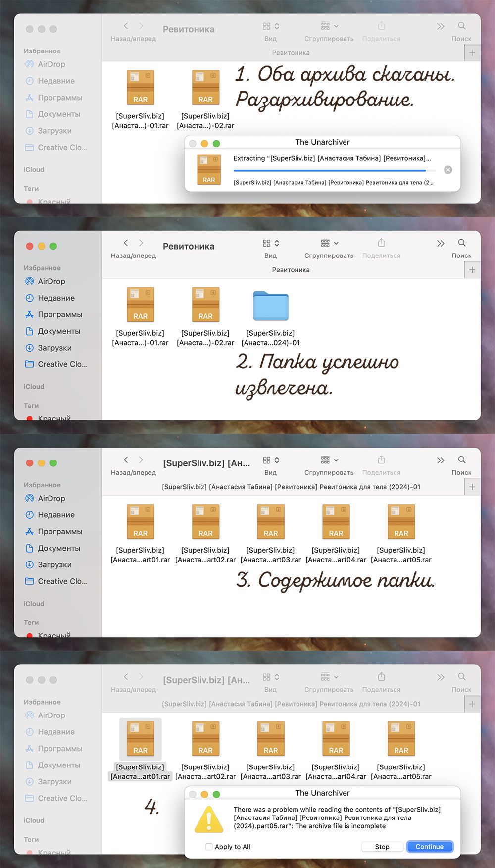Viewport: 495px width, 868px height.
Task: Click the highlighted part01.rar file in step 4 window
Action: click(141, 738)
